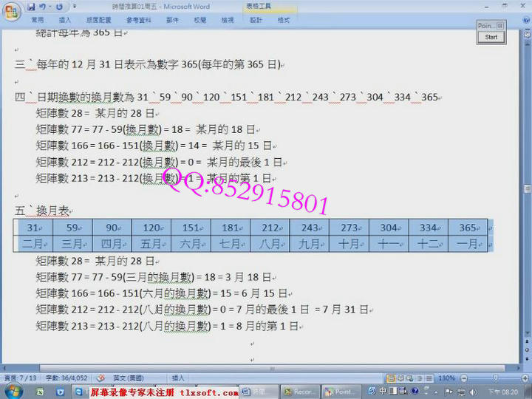This screenshot has width=532, height=399.
Task: Show hidden system tray icons
Action: pyautogui.click(x=437, y=392)
